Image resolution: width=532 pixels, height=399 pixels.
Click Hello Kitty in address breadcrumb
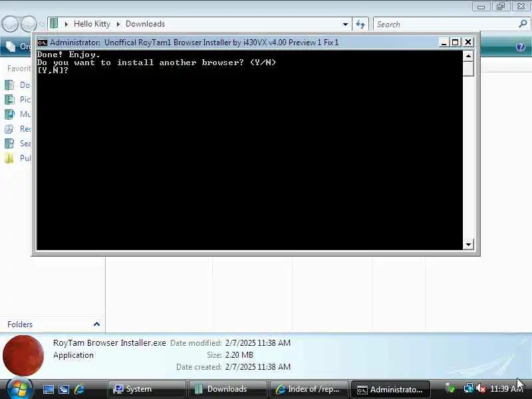coord(92,24)
